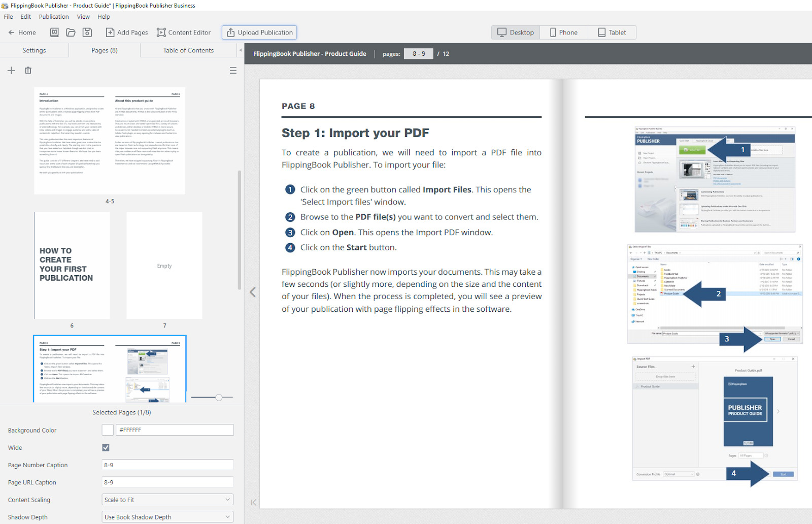Image resolution: width=812 pixels, height=524 pixels.
Task: Open the Shadow Depth dropdown
Action: [167, 517]
